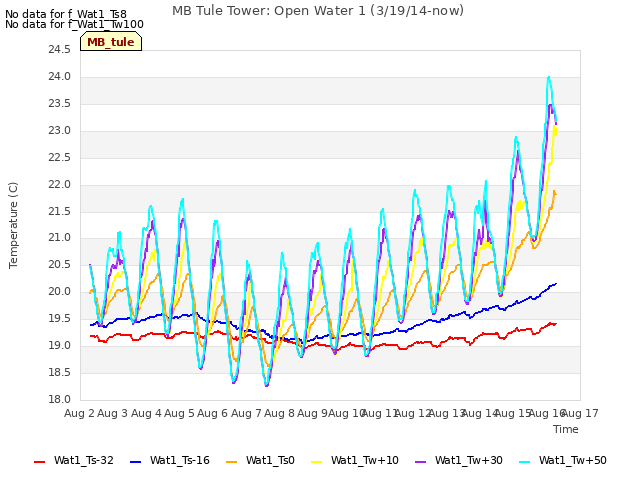Click the yellow Wat1_Tw+10 legend swatch
Viewport: 640px width, 480px height.
(x=316, y=462)
